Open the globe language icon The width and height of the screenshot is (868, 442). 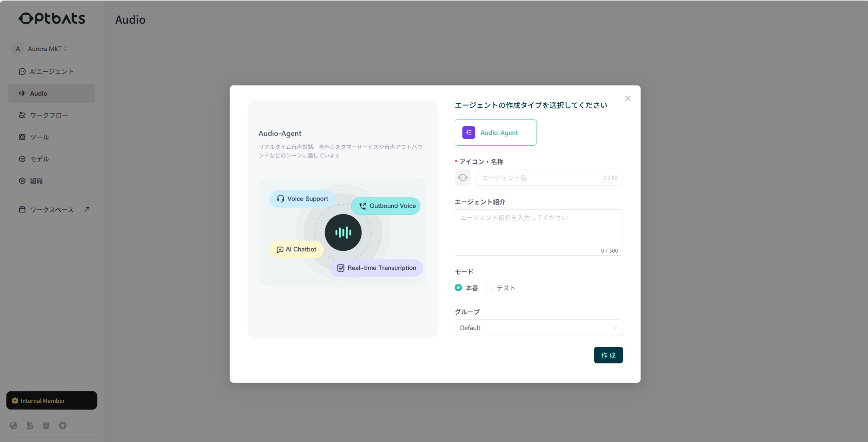click(14, 425)
